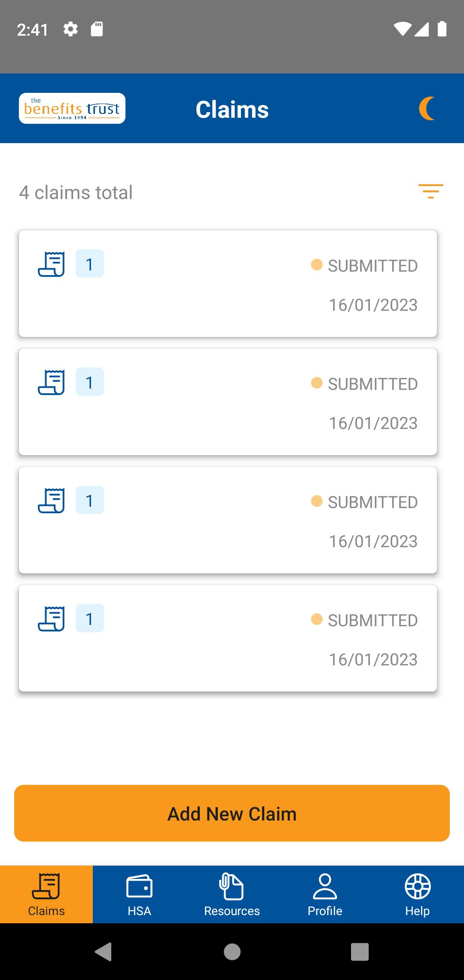The width and height of the screenshot is (464, 980).
Task: Click receipt icon on third claim
Action: (x=52, y=500)
